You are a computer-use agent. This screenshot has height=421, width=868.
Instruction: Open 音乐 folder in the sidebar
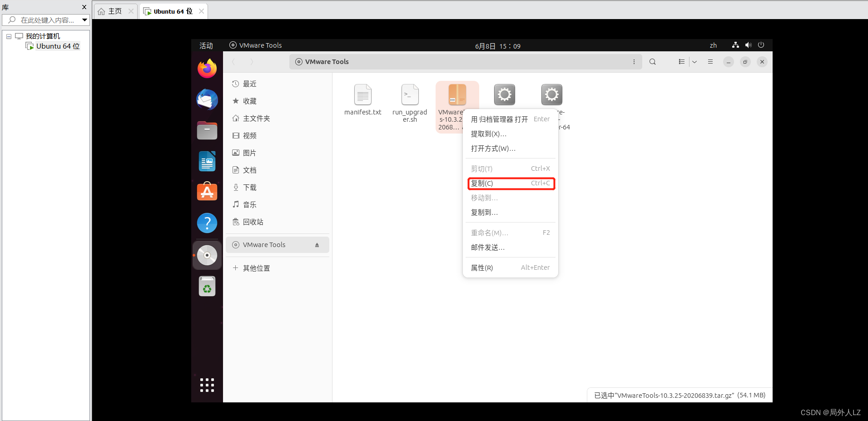pos(277,205)
